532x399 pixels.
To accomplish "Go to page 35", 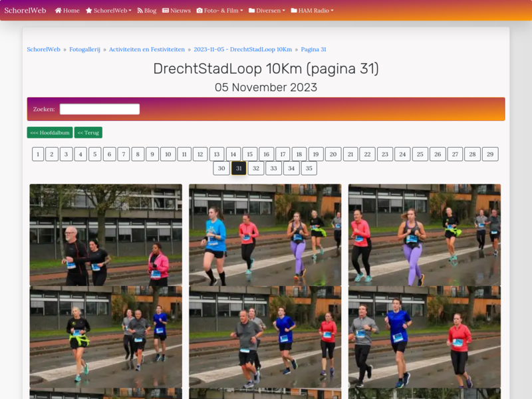I will tap(309, 168).
